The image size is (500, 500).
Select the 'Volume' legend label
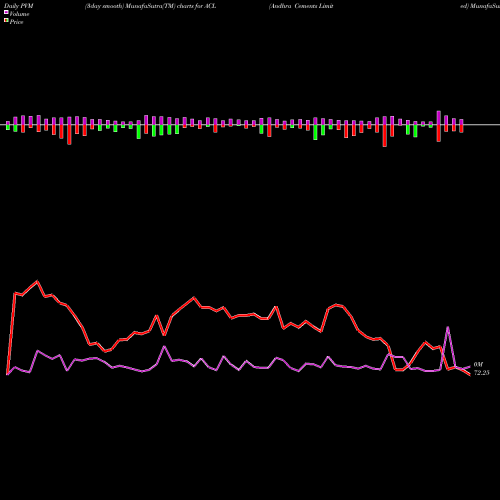pos(19,14)
